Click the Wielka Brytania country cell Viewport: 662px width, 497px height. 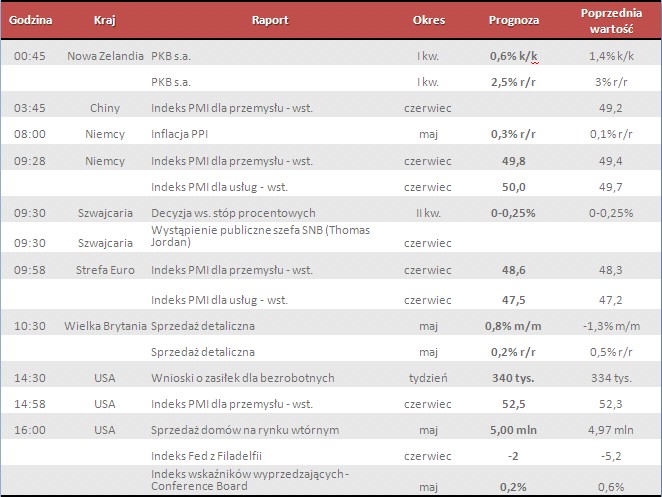[x=104, y=325]
